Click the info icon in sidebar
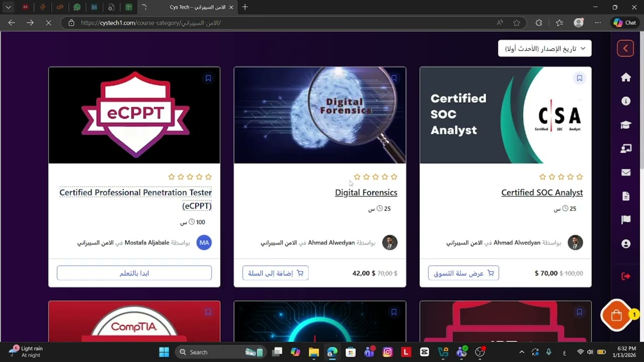Image resolution: width=644 pixels, height=362 pixels. pos(626,101)
